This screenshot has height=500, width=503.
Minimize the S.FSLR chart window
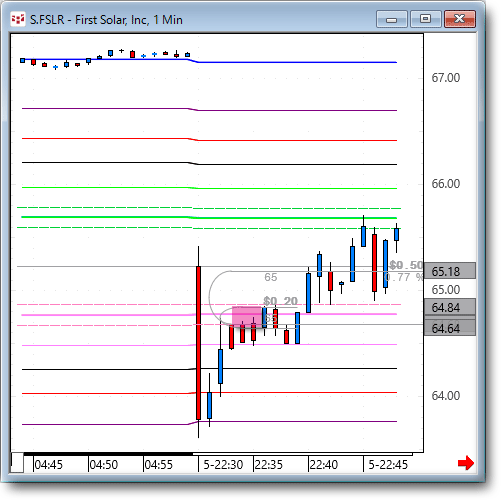pyautogui.click(x=392, y=19)
